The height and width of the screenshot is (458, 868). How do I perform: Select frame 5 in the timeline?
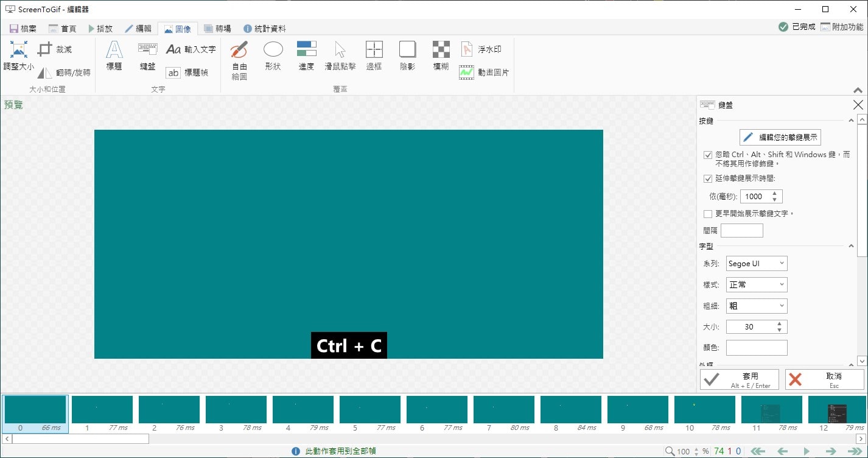(x=369, y=410)
